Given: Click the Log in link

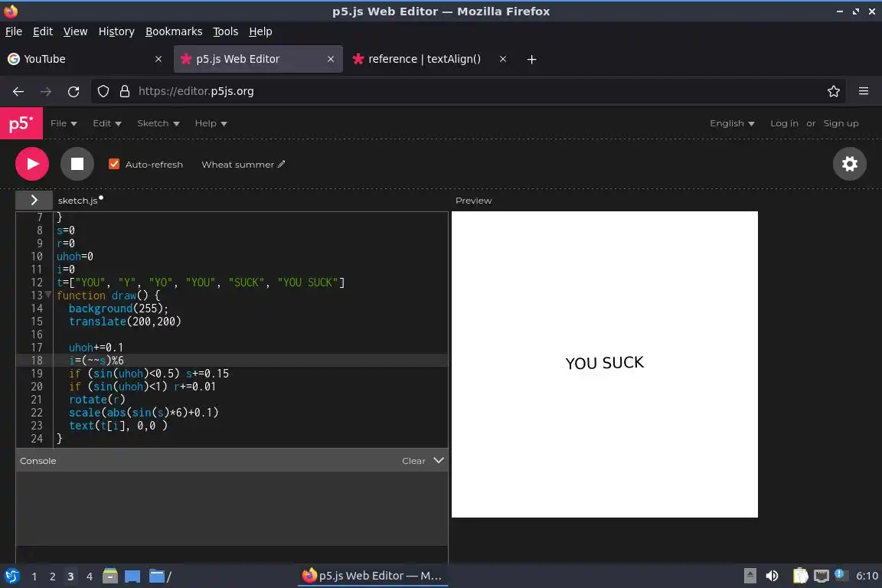Looking at the screenshot, I should click(784, 123).
